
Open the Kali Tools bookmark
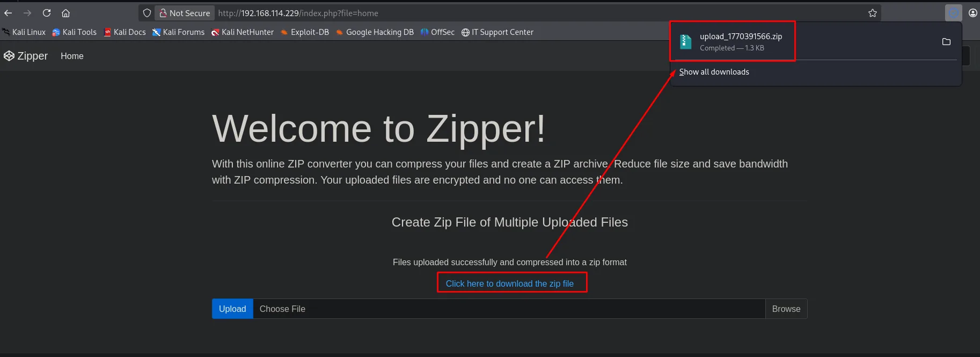click(x=75, y=32)
